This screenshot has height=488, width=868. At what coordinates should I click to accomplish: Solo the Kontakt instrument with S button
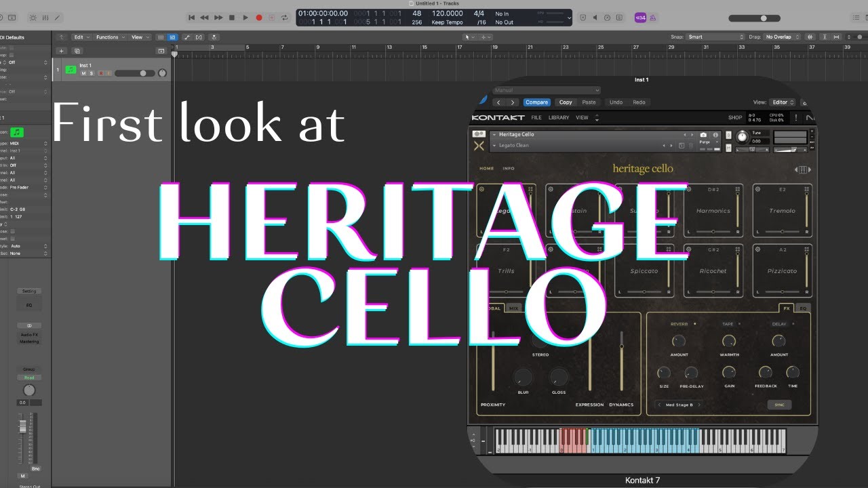(728, 135)
